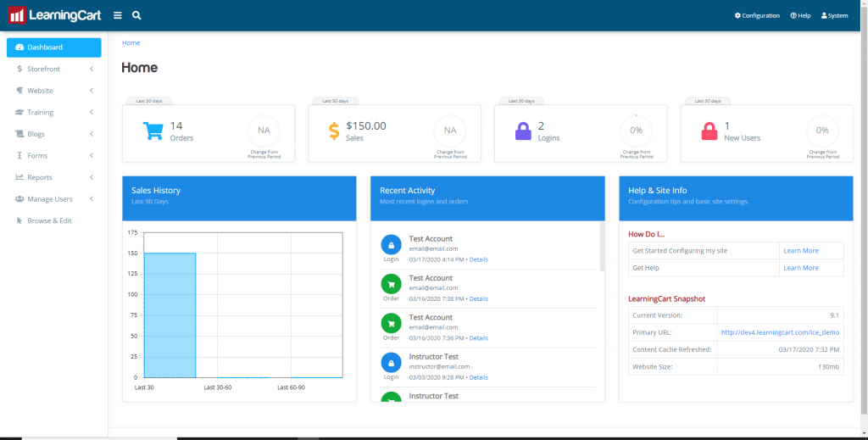Click the Current Version value 9.1
Screen dimensions: 868x440
(x=834, y=315)
